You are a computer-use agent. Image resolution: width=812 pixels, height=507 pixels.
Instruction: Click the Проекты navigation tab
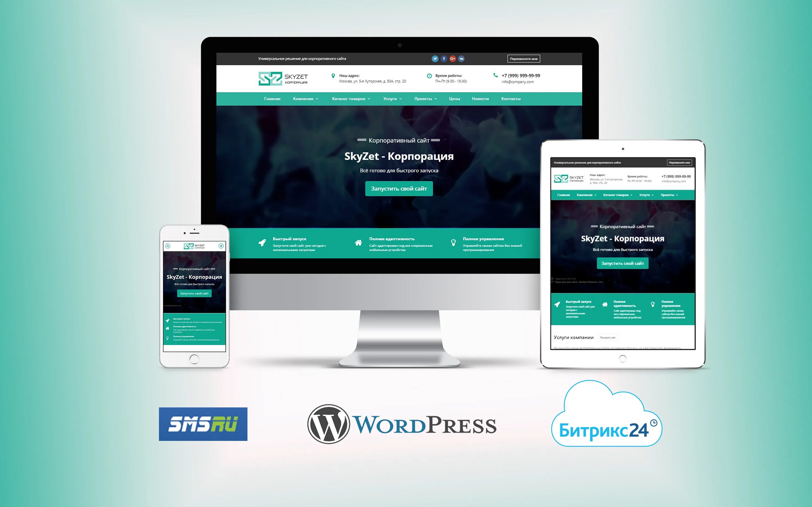[x=423, y=99]
